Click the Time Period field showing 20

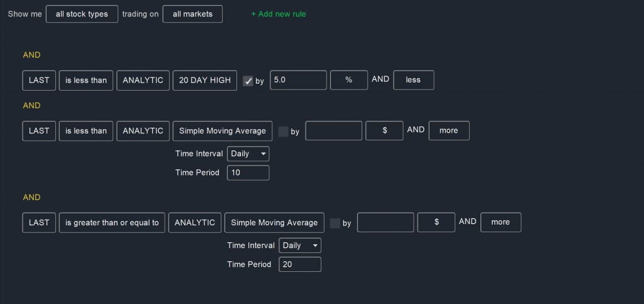[300, 264]
